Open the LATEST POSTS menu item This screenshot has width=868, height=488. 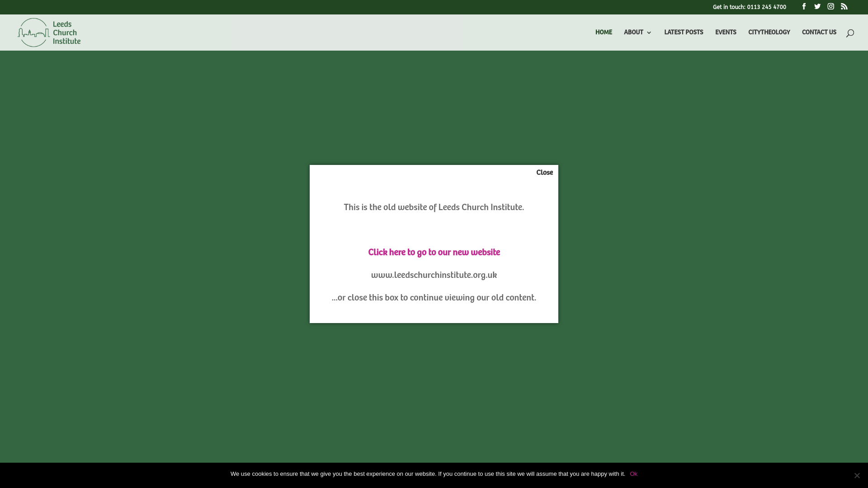click(x=684, y=33)
